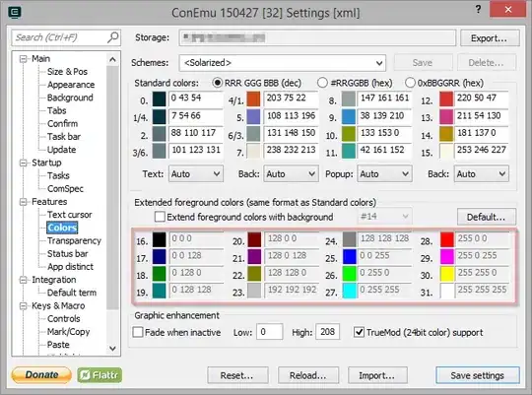Open Background settings page
The height and width of the screenshot is (395, 532).
[x=70, y=98]
